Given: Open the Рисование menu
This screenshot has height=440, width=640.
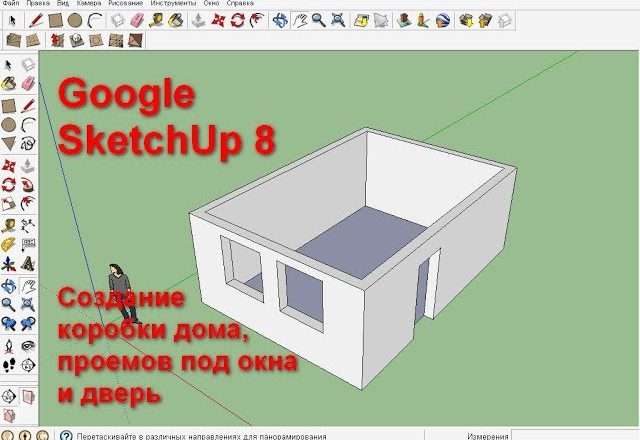Looking at the screenshot, I should coord(125,3).
